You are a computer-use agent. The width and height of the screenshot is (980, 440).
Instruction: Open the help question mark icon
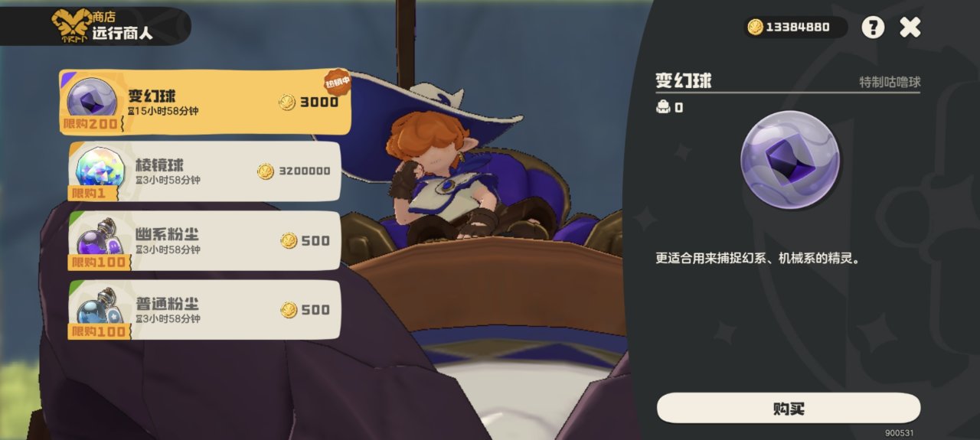point(873,28)
